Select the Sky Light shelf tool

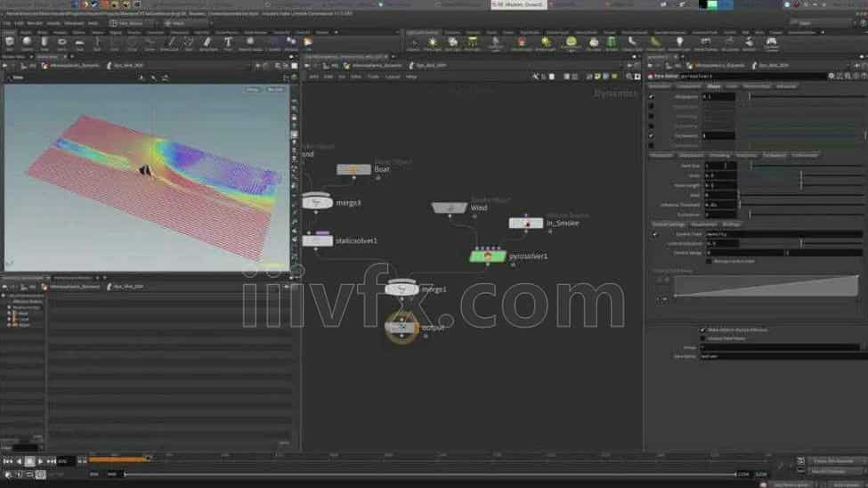pyautogui.click(x=594, y=43)
